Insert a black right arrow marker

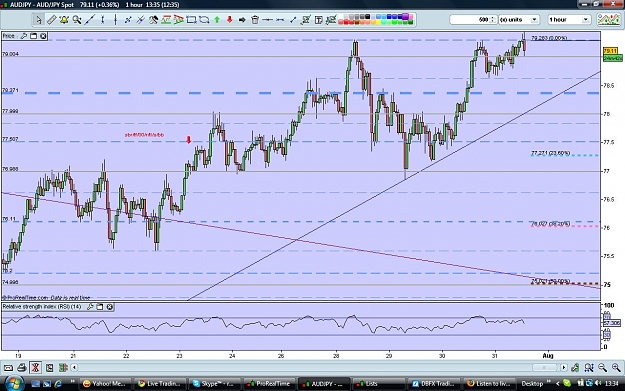242,20
